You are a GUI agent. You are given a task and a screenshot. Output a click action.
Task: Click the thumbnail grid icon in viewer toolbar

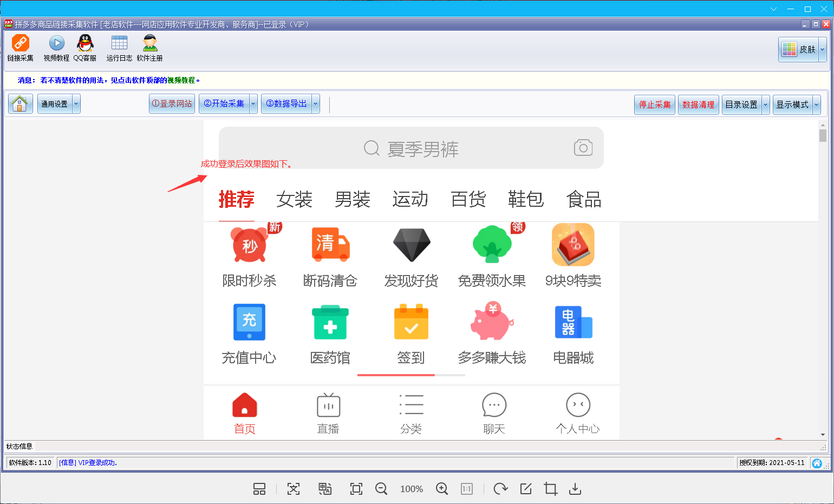[x=259, y=489]
